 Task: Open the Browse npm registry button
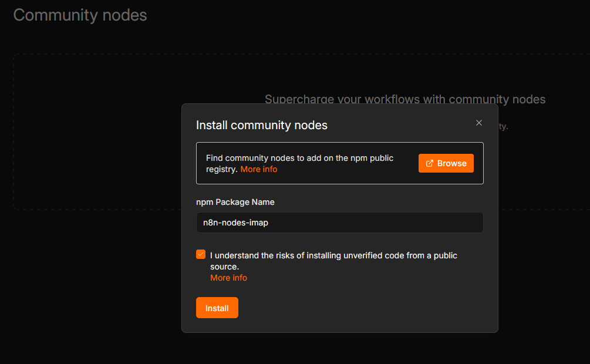click(x=446, y=163)
